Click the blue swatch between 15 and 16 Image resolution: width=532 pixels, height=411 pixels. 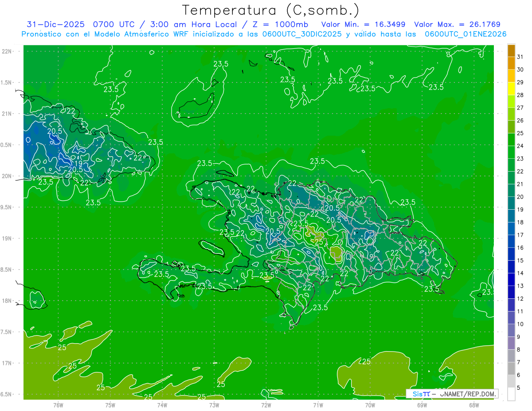[x=511, y=254]
